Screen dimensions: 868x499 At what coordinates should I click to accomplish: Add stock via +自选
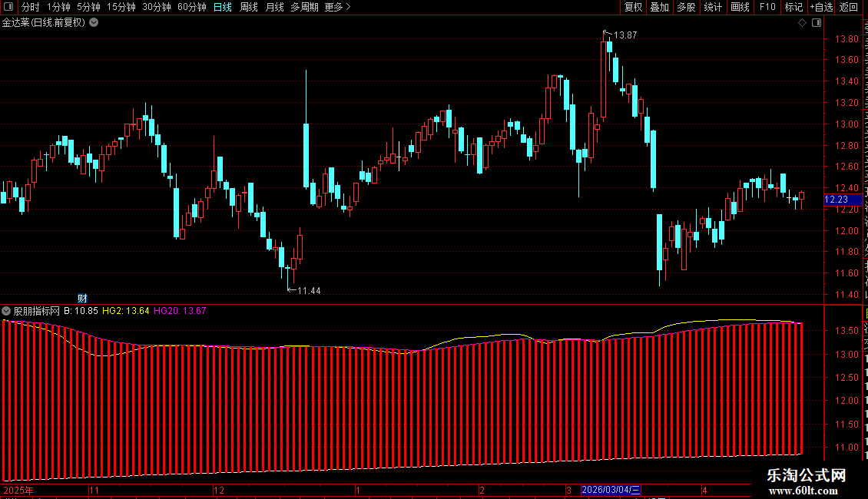821,7
